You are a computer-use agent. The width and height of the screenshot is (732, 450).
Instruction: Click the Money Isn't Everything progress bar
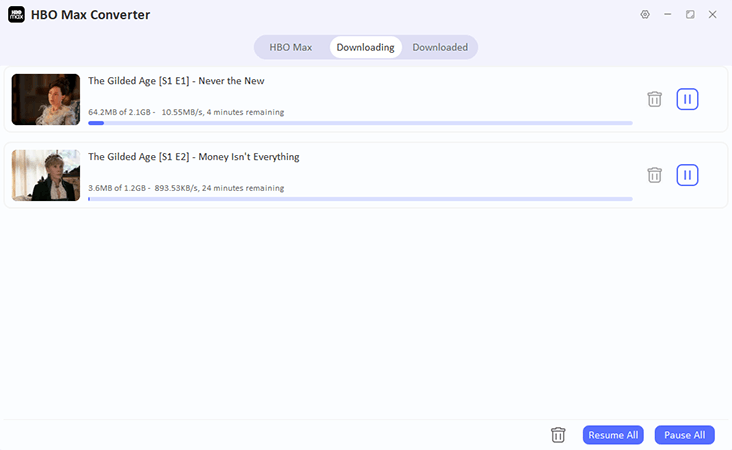pyautogui.click(x=360, y=199)
